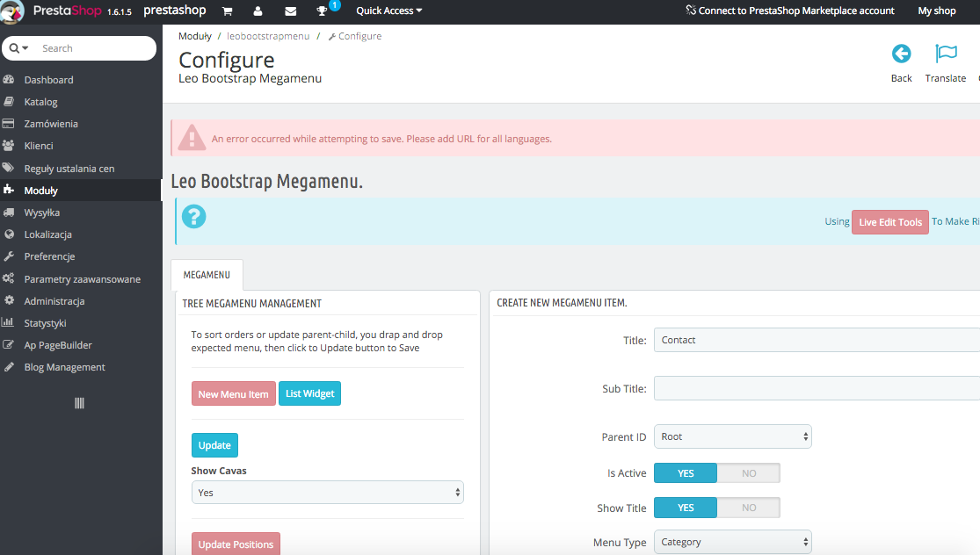This screenshot has height=555, width=980.
Task: Click the Translate flag icon
Action: pos(946,54)
